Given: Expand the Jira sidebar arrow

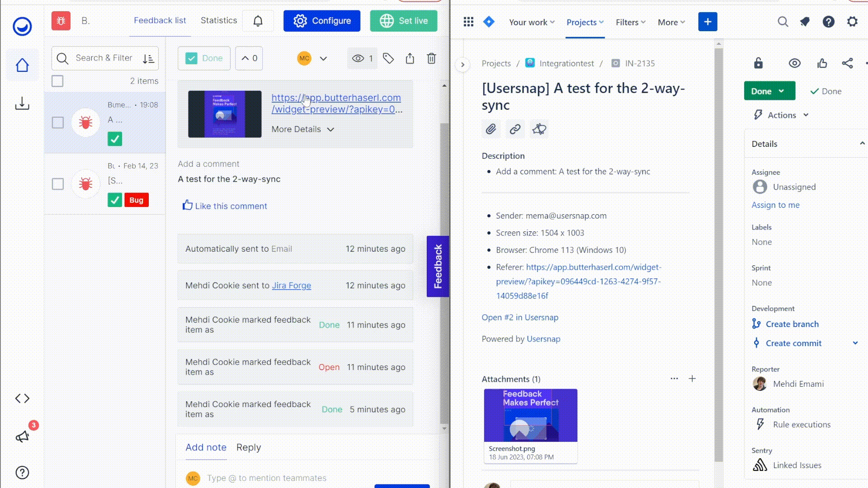Looking at the screenshot, I should coord(462,65).
